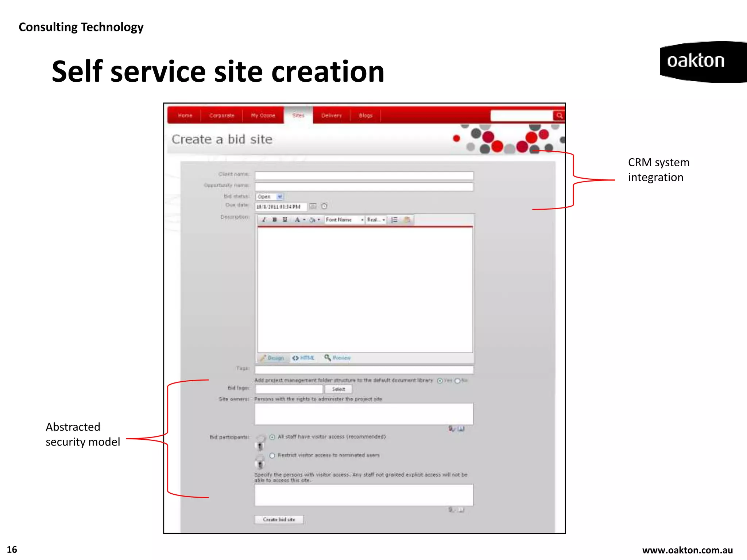The height and width of the screenshot is (560, 747).
Task: Switch editor to Design mode
Action: [x=272, y=358]
